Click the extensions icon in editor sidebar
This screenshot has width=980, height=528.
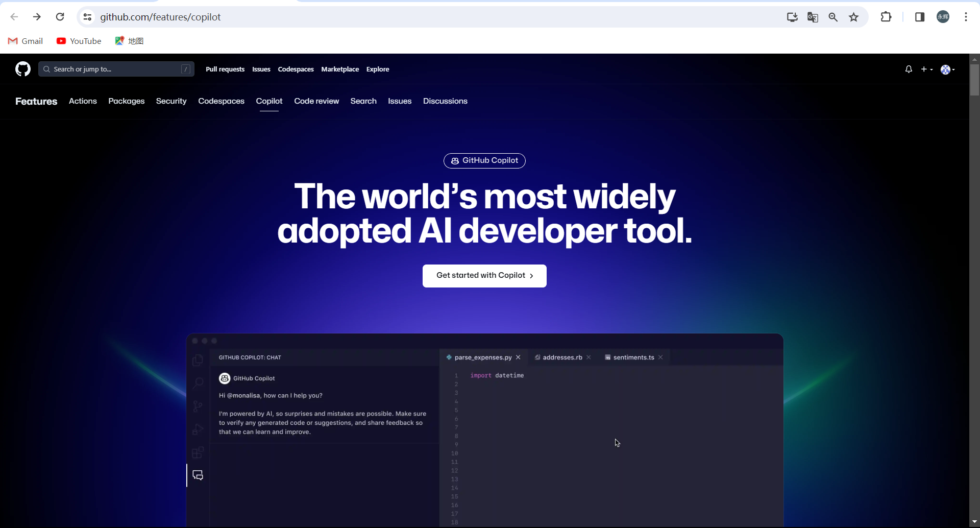click(x=198, y=452)
